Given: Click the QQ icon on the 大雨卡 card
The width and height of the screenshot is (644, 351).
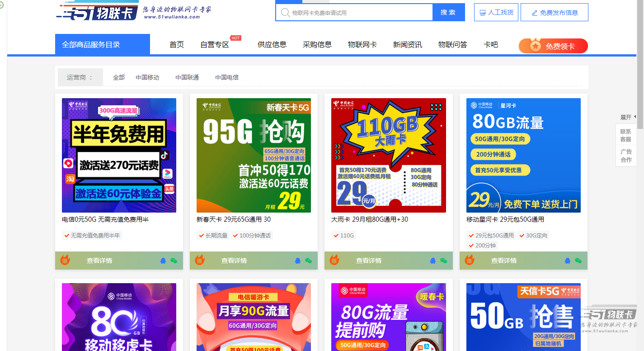Looking at the screenshot, I should pyautogui.click(x=432, y=261).
